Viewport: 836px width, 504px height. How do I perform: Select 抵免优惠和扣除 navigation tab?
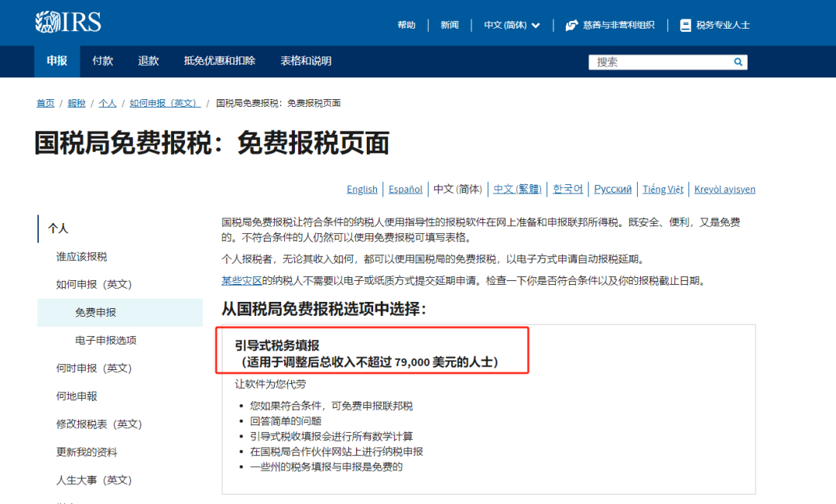(x=220, y=61)
